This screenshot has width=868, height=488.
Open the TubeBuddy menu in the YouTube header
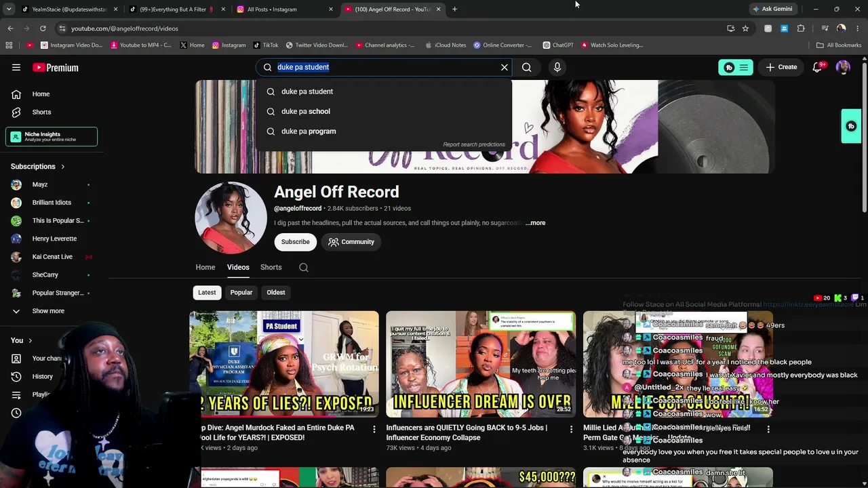point(736,67)
